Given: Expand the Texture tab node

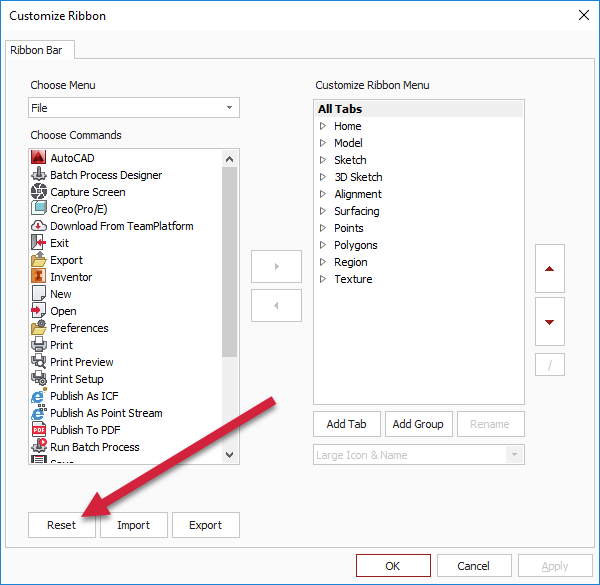Looking at the screenshot, I should [x=323, y=279].
